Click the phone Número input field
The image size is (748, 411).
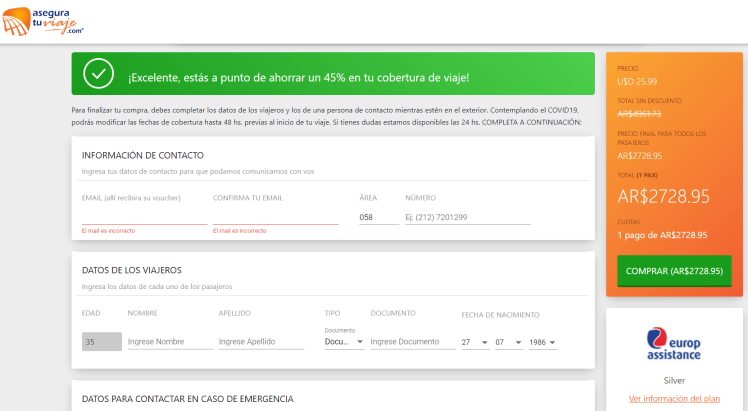pyautogui.click(x=465, y=217)
